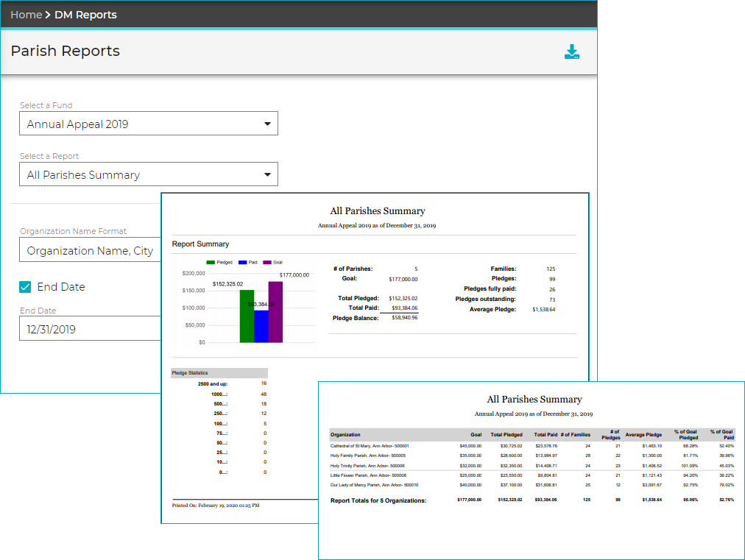Click the Parish Reports heading
This screenshot has width=745, height=560.
click(65, 51)
